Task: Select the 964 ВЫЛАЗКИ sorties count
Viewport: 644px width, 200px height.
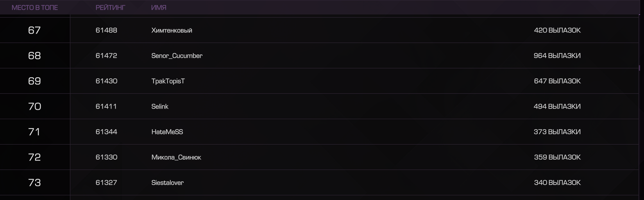Action: [x=557, y=56]
